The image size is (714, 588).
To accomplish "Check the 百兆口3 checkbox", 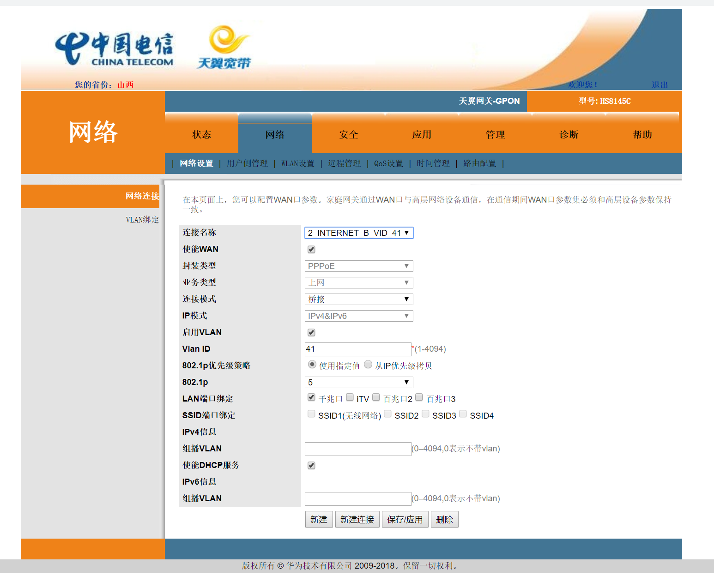I will point(419,397).
